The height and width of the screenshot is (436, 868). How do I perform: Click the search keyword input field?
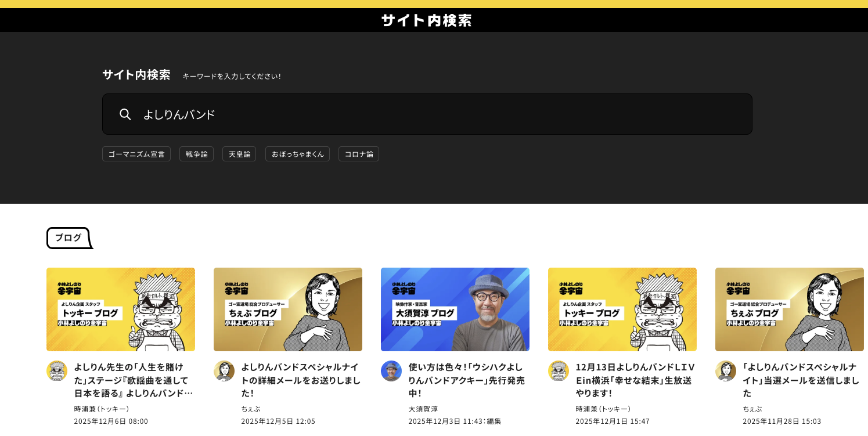[441, 114]
